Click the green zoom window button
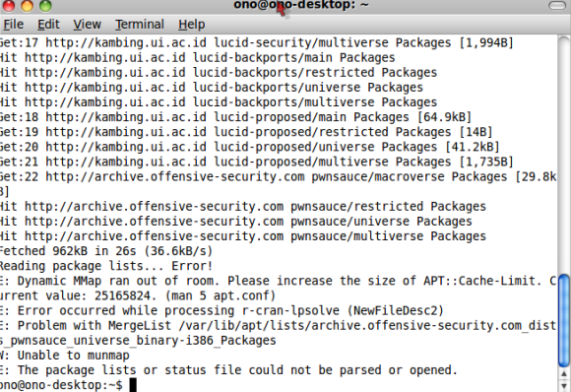 click(x=45, y=5)
